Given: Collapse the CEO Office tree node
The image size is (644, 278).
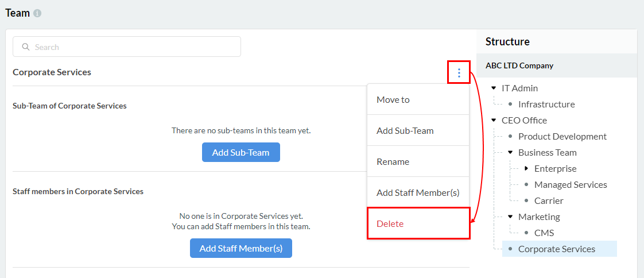Looking at the screenshot, I should [494, 121].
